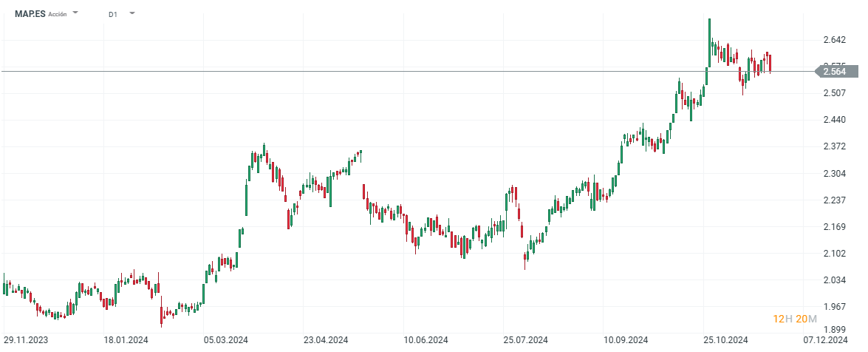Click the D1 interval label

(x=112, y=14)
